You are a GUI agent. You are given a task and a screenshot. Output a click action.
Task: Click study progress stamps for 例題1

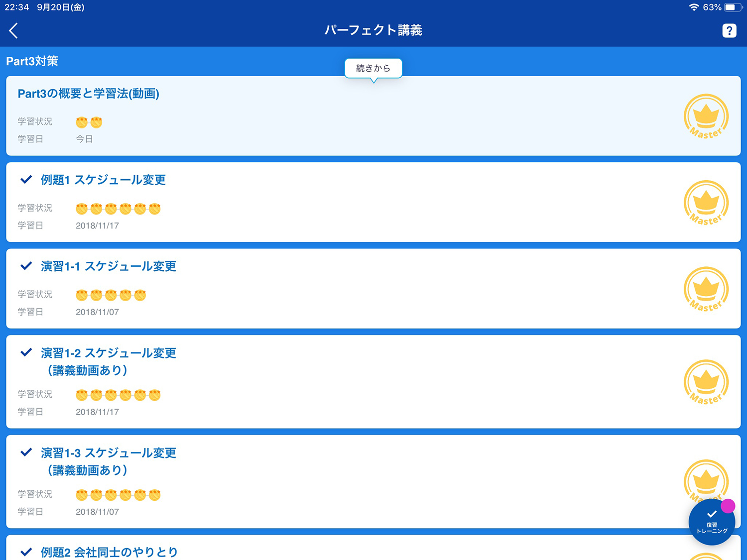click(118, 209)
